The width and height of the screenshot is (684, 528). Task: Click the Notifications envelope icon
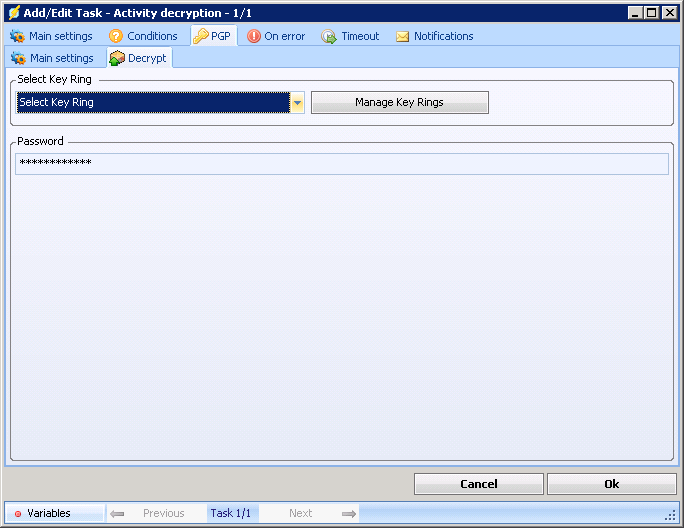click(403, 36)
